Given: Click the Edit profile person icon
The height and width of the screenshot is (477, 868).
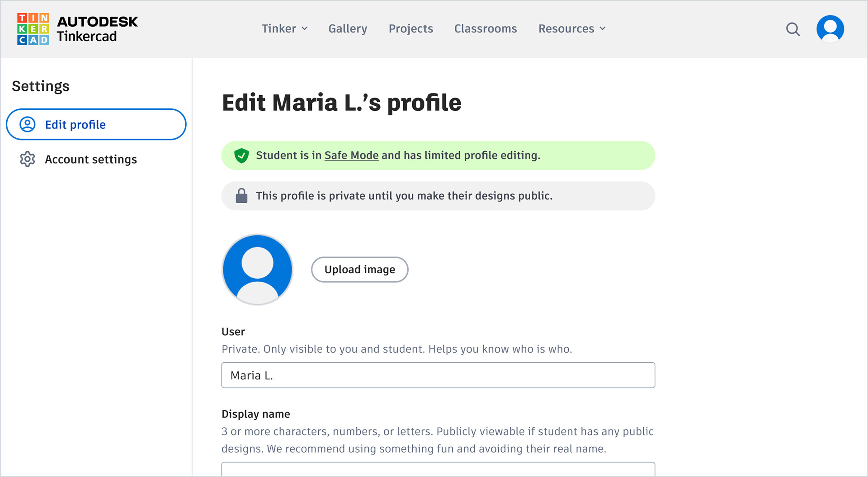Looking at the screenshot, I should (x=28, y=124).
